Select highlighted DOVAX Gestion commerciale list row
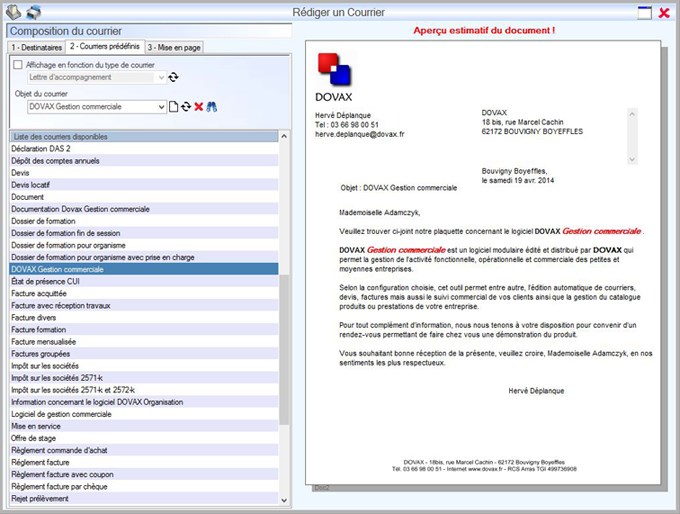The width and height of the screenshot is (680, 514). pos(144,269)
